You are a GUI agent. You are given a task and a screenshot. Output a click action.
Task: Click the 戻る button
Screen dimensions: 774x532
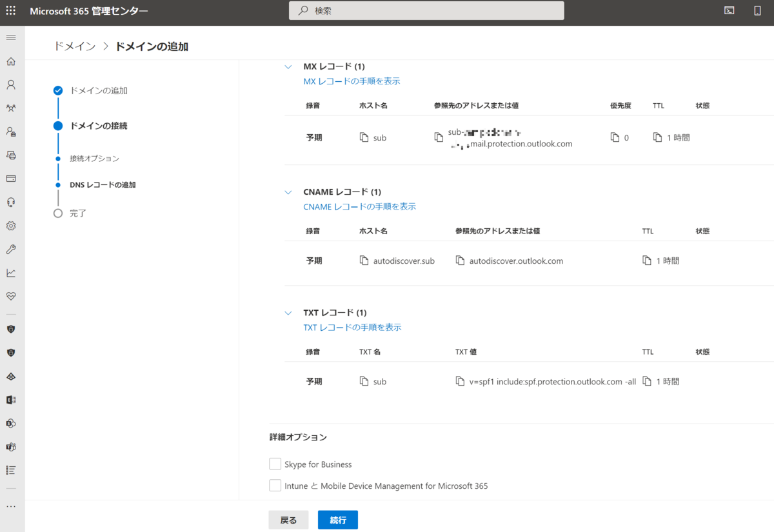tap(288, 520)
